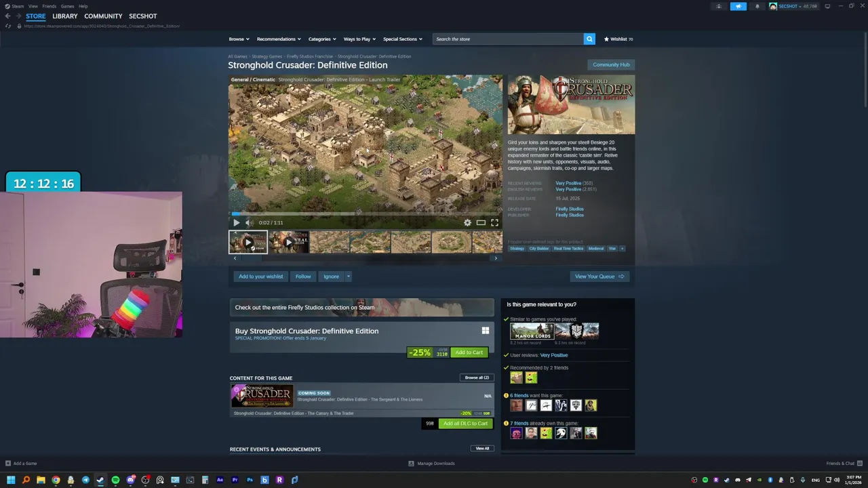868x488 pixels.
Task: Click Add all DLC to Cart
Action: pyautogui.click(x=465, y=424)
